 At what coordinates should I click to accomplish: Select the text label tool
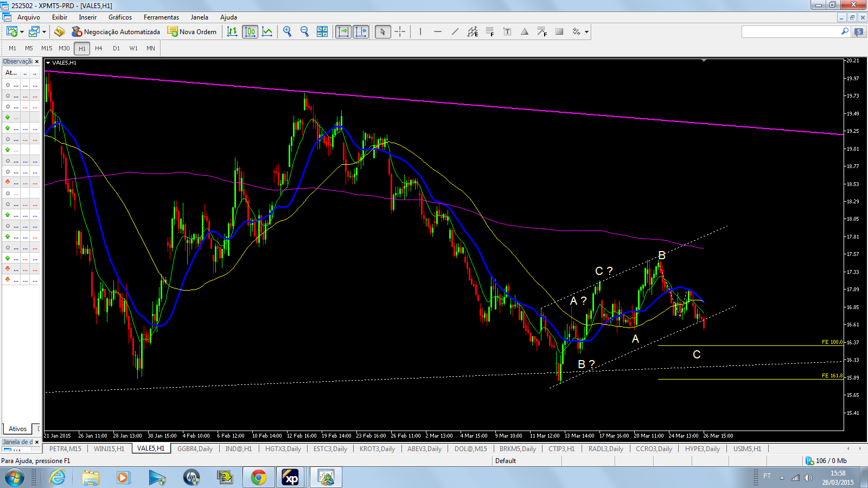pos(507,31)
